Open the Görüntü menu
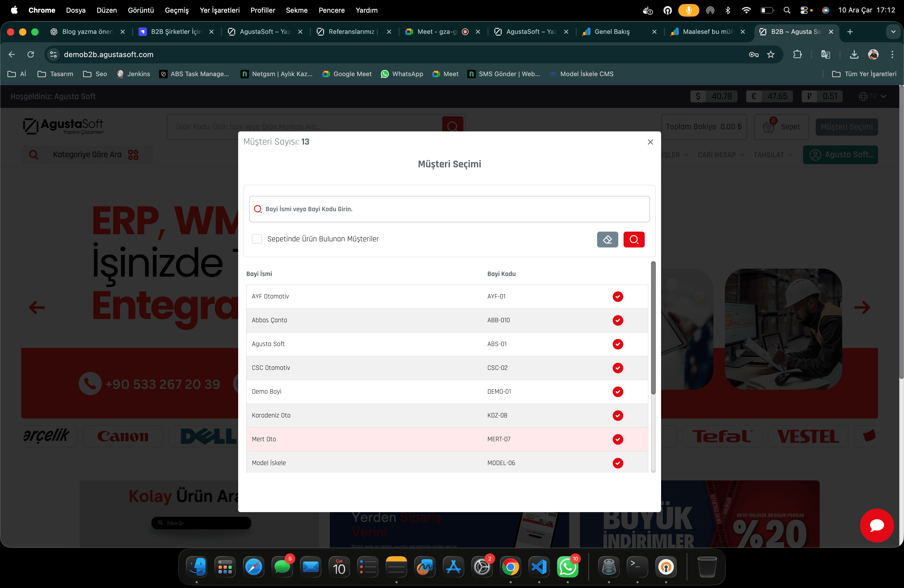 point(141,10)
